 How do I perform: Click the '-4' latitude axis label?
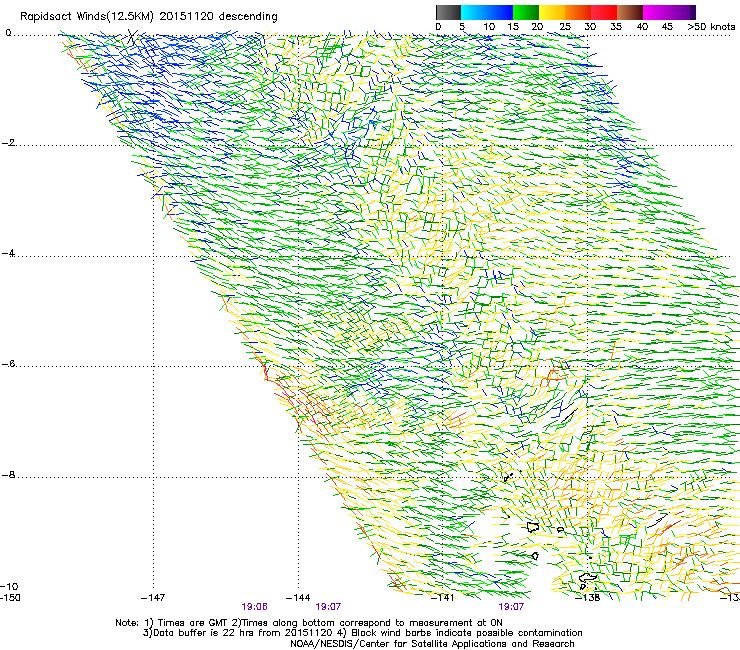pyautogui.click(x=8, y=253)
